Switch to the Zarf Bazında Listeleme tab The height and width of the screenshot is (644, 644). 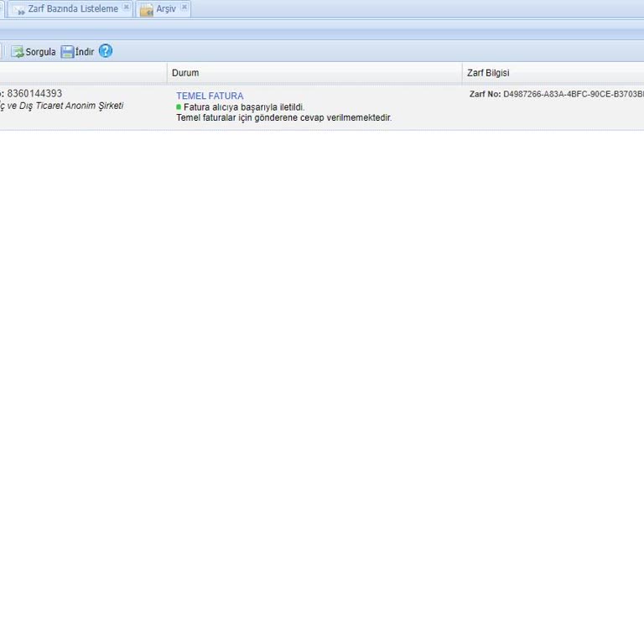coord(73,9)
